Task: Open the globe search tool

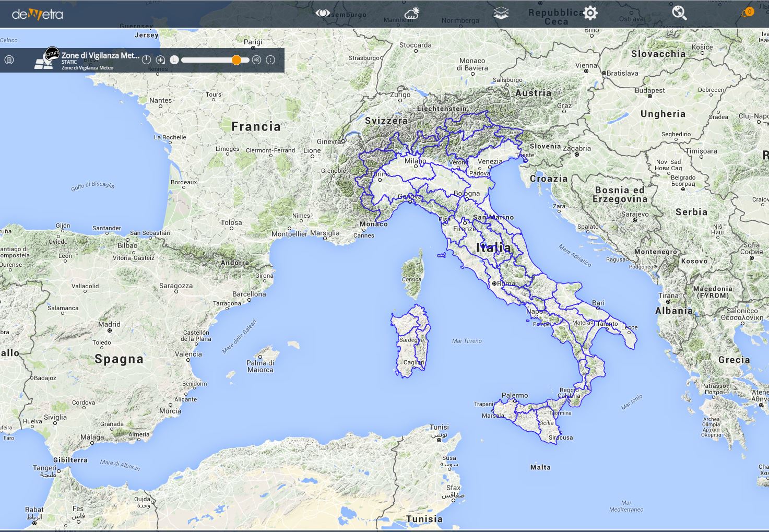Action: 679,13
